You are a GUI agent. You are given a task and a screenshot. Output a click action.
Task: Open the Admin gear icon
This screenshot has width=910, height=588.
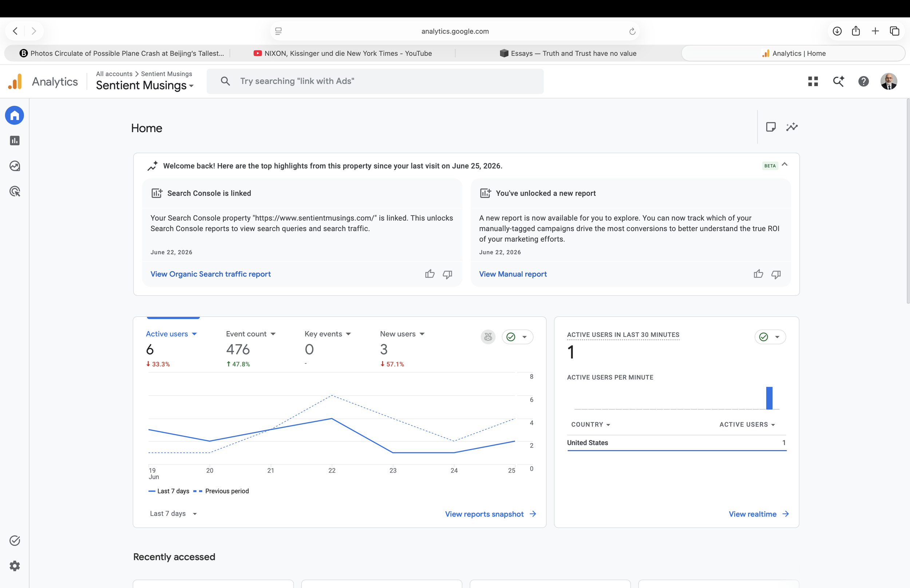point(15,566)
